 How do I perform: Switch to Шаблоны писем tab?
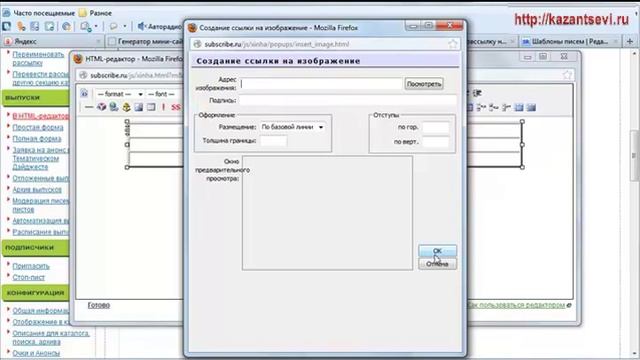[x=570, y=41]
